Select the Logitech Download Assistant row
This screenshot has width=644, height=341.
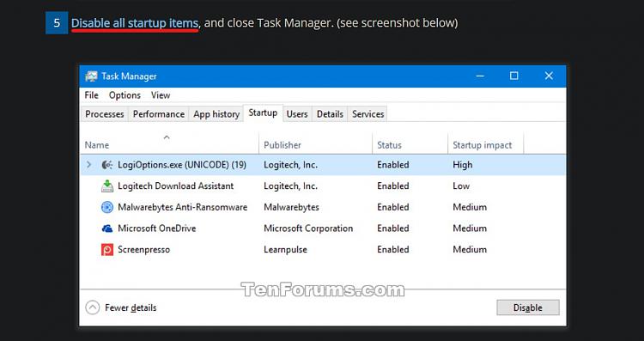[x=323, y=186]
